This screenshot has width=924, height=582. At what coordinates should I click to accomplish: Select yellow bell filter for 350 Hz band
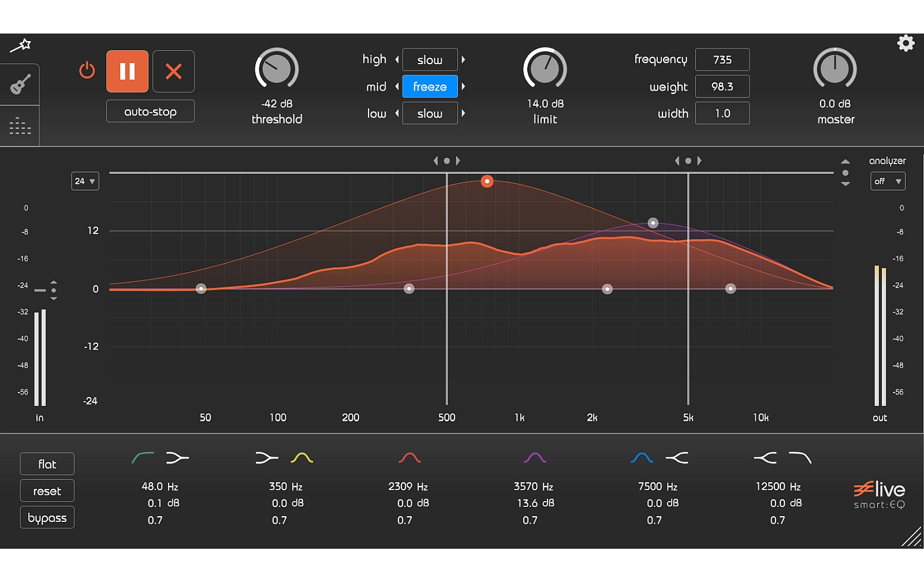pyautogui.click(x=301, y=458)
